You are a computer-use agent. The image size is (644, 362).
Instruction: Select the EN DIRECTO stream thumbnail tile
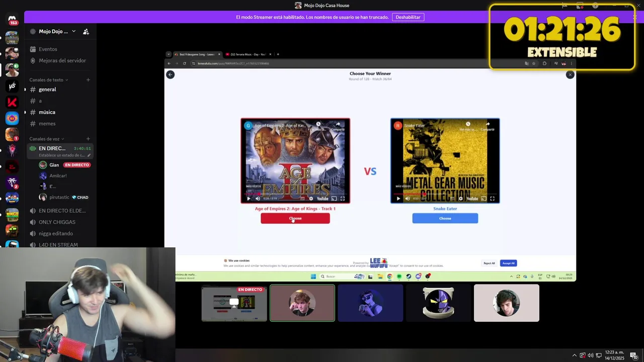tap(234, 303)
